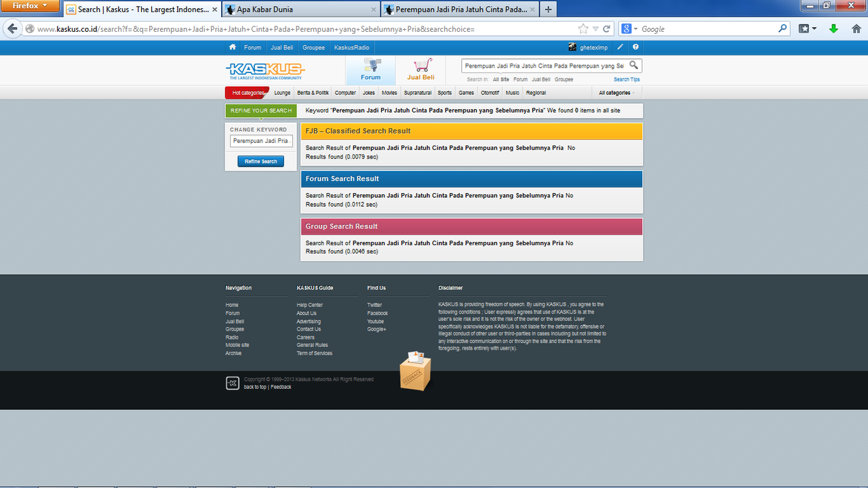Screen dimensions: 868x498
Task: Open the Help Center footer link
Action: pos(310,305)
